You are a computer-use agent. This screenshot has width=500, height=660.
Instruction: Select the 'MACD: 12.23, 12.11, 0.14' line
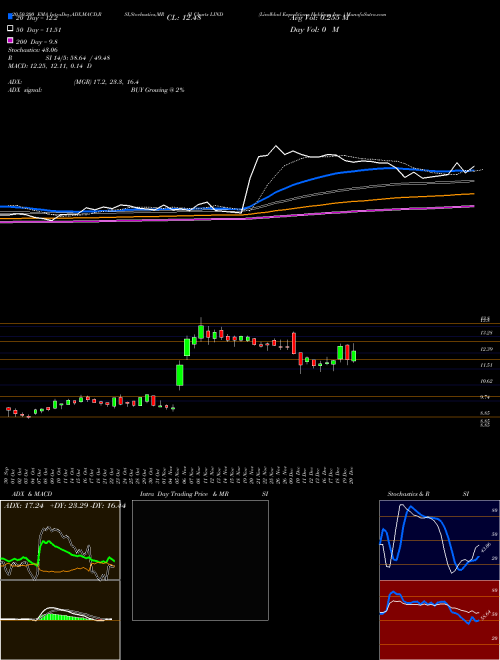click(x=47, y=66)
